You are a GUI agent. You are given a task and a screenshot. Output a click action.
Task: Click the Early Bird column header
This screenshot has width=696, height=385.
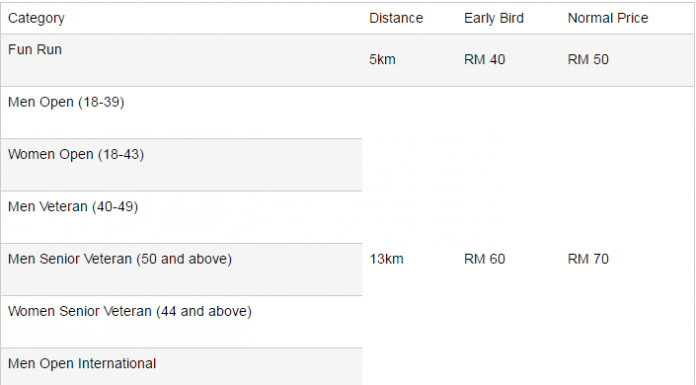(x=494, y=18)
